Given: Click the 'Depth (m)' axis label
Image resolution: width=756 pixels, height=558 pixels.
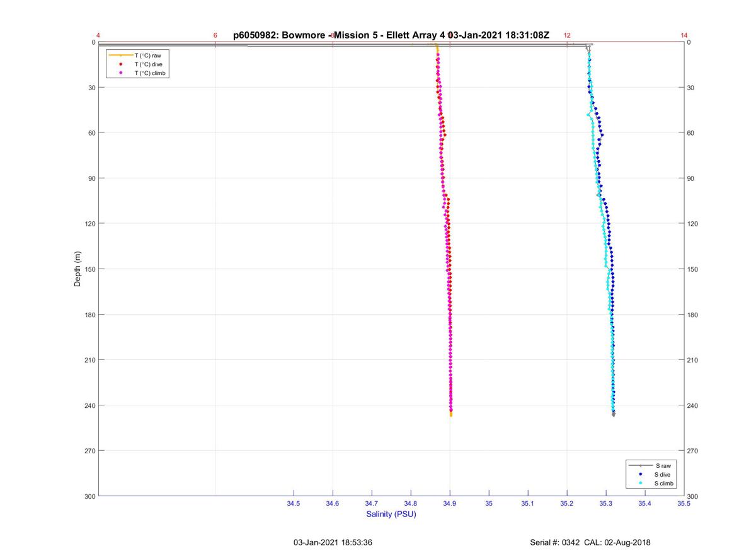Looking at the screenshot, I should click(78, 269).
